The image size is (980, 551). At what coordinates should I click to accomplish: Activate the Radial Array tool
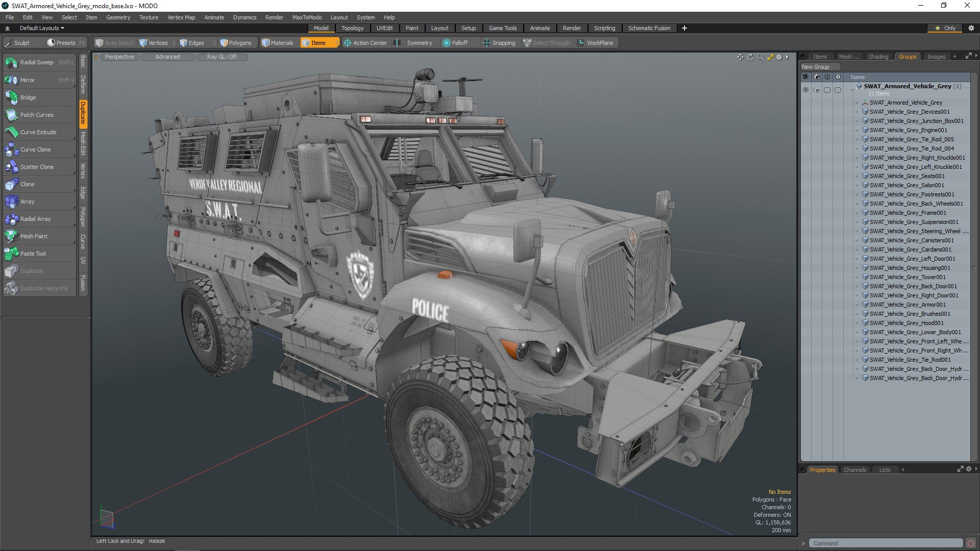[39, 219]
